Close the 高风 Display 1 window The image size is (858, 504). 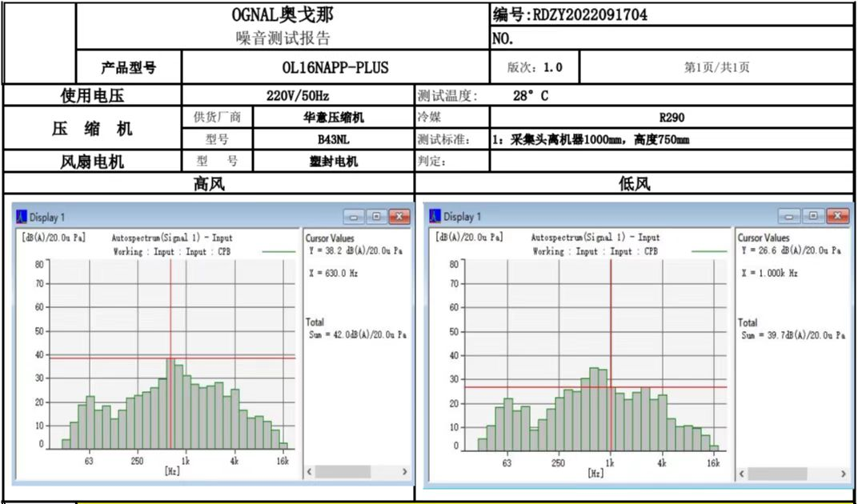tap(399, 218)
